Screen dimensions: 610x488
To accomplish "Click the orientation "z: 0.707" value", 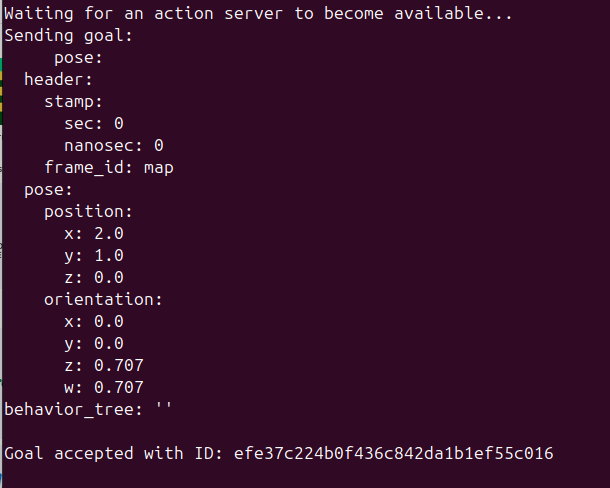I will click(x=113, y=365).
